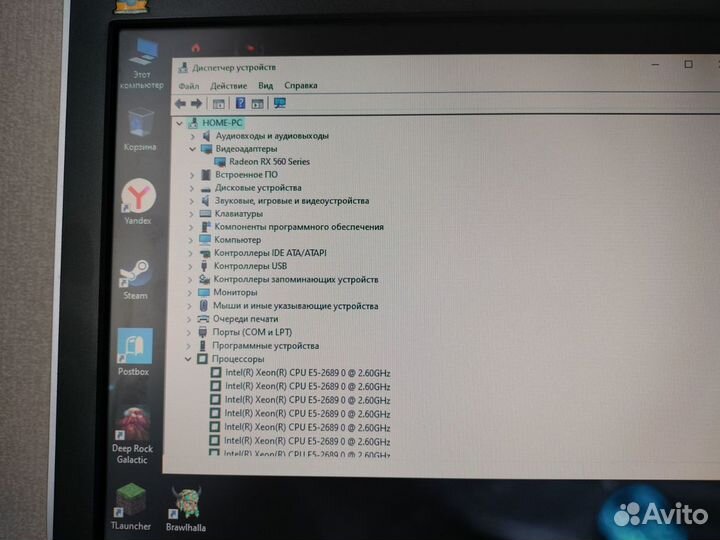Open the Файл menu
720x540 pixels.
(189, 86)
